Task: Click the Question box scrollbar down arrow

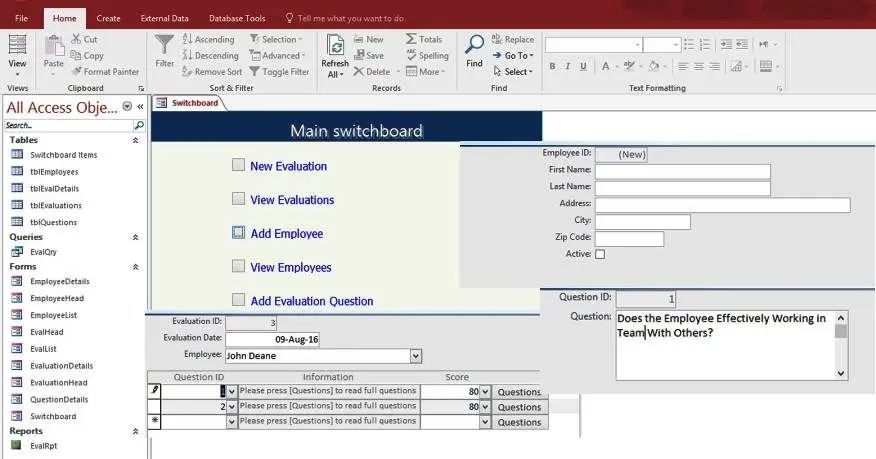Action: (x=841, y=374)
